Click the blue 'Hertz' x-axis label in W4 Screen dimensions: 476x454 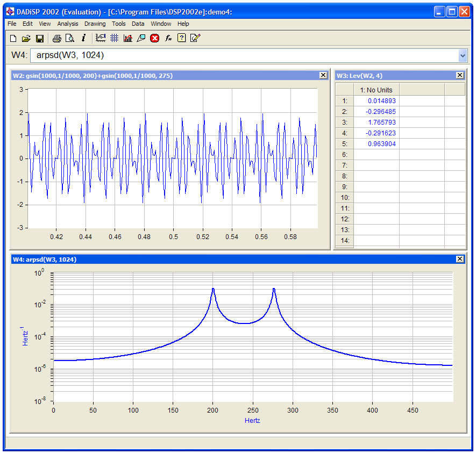point(252,421)
